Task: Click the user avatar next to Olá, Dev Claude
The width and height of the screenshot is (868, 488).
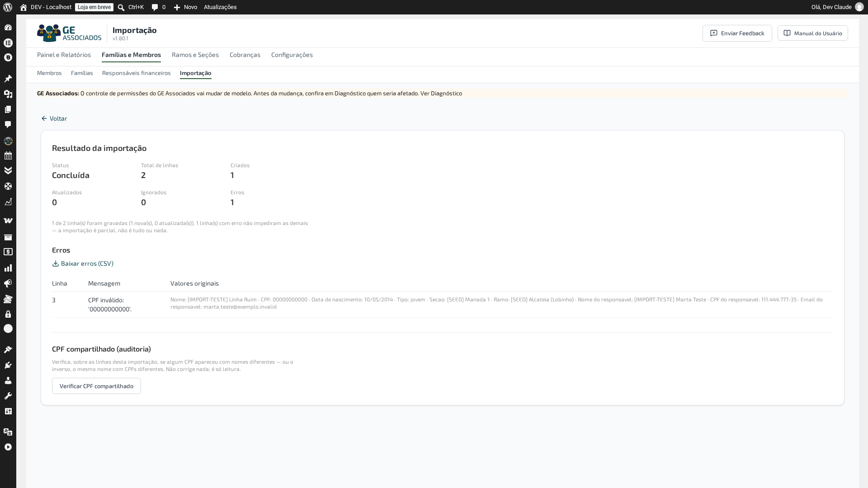Action: pyautogui.click(x=859, y=7)
